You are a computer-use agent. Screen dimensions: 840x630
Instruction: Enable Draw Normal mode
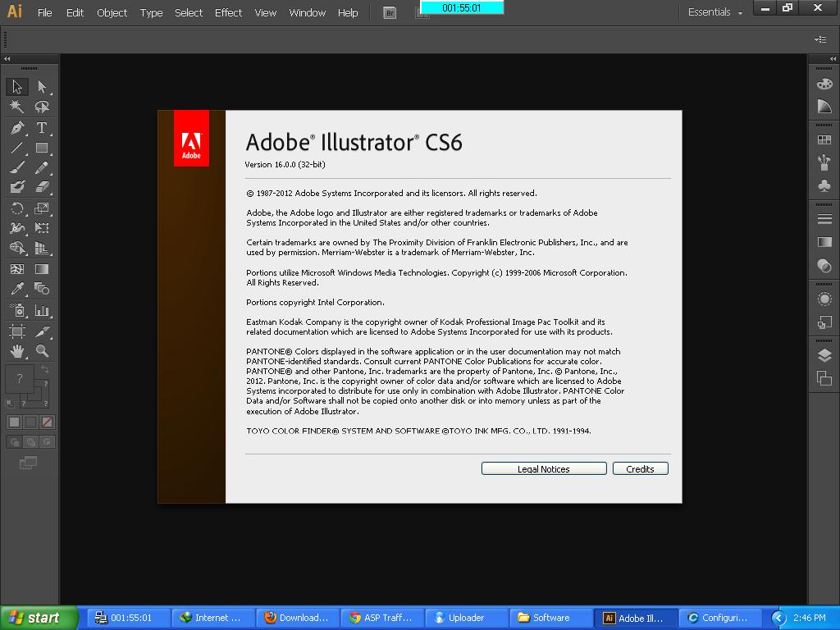15,442
